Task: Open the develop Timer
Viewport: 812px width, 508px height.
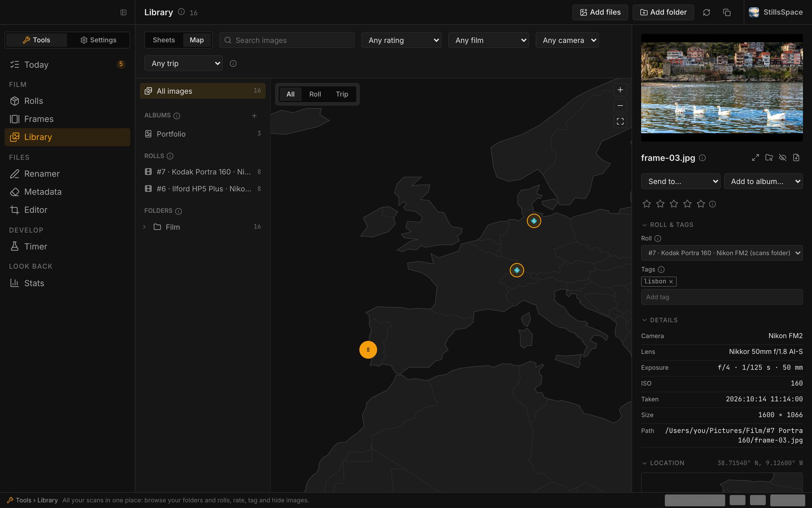Action: (x=67, y=247)
